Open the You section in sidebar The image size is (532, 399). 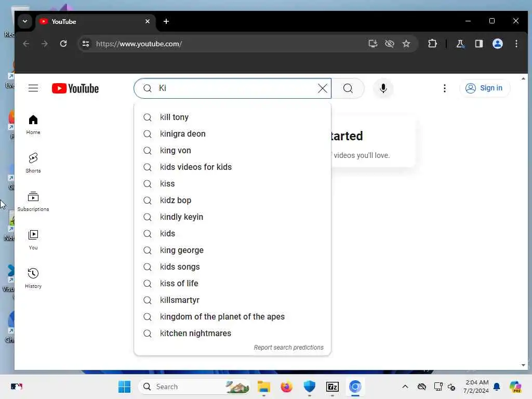tap(33, 240)
